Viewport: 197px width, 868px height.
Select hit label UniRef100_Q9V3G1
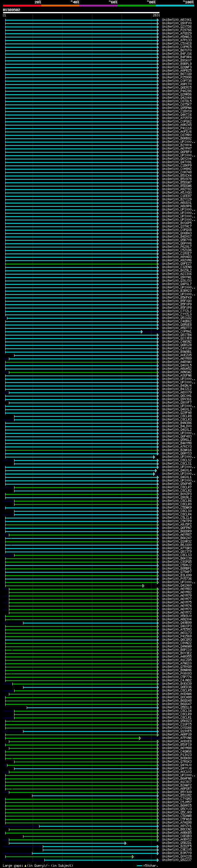point(177,399)
